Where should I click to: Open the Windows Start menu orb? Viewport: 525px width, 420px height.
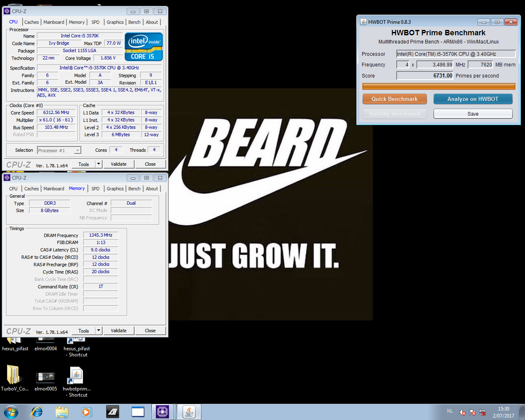(x=11, y=412)
